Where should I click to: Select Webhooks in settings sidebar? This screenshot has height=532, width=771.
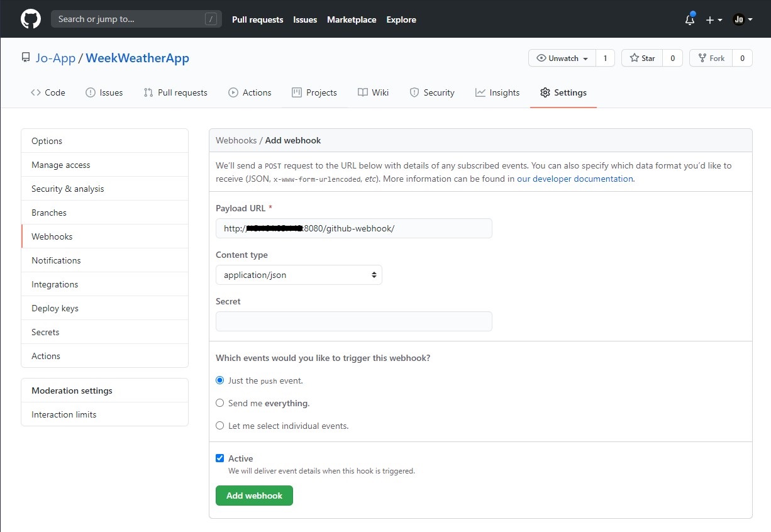pos(104,236)
